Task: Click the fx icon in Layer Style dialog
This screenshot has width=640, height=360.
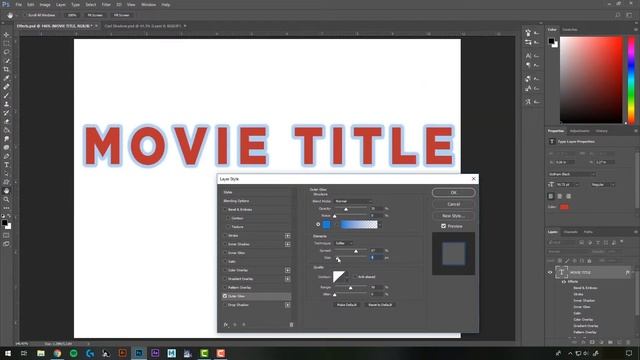Action: 226,324
